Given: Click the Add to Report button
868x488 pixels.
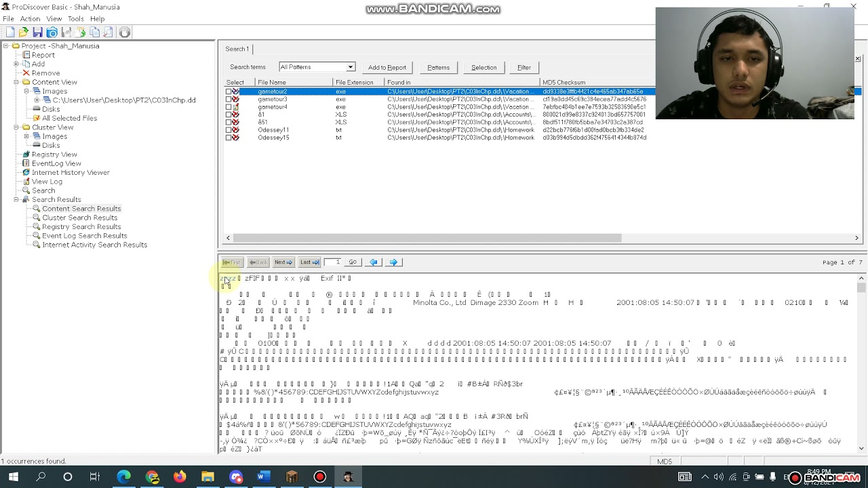Looking at the screenshot, I should point(387,67).
